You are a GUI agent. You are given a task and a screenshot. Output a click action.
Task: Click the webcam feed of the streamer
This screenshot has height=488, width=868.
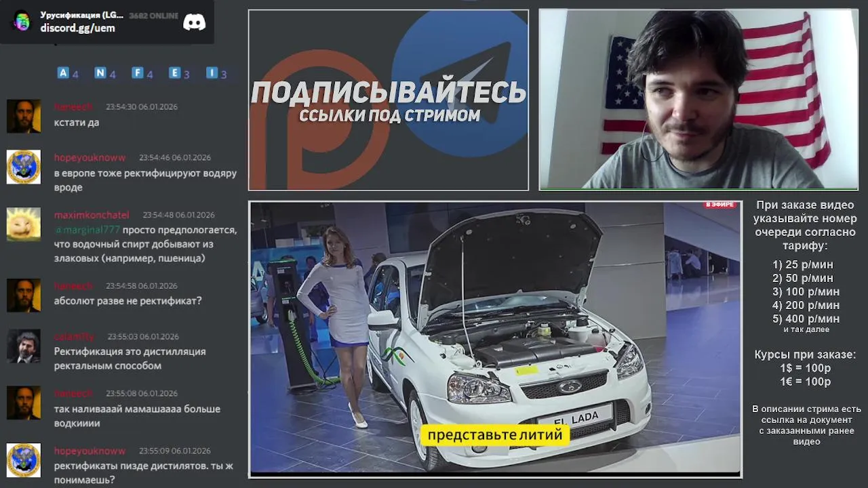(x=698, y=99)
